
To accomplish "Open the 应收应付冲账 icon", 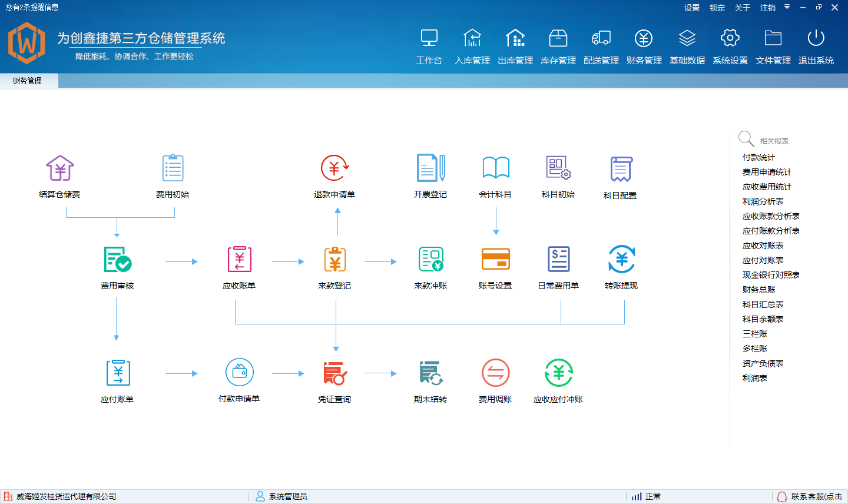I will click(x=558, y=373).
